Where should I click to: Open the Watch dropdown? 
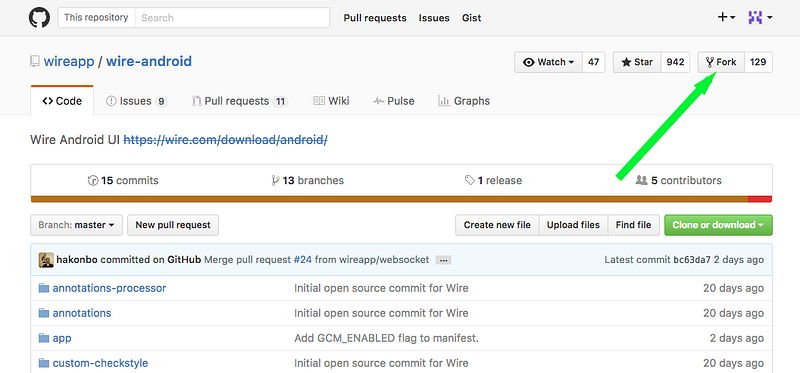tap(548, 62)
